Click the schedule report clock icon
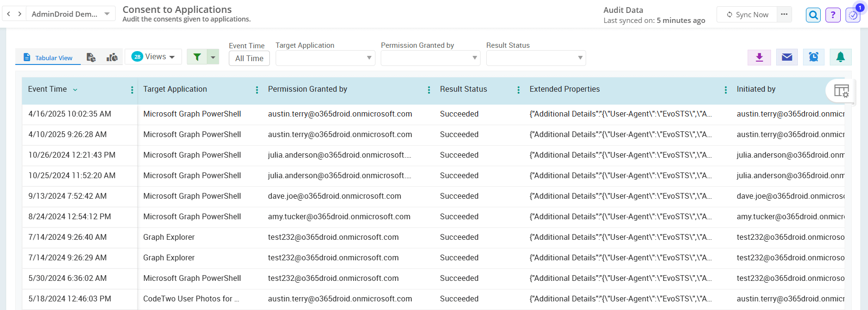 (814, 57)
